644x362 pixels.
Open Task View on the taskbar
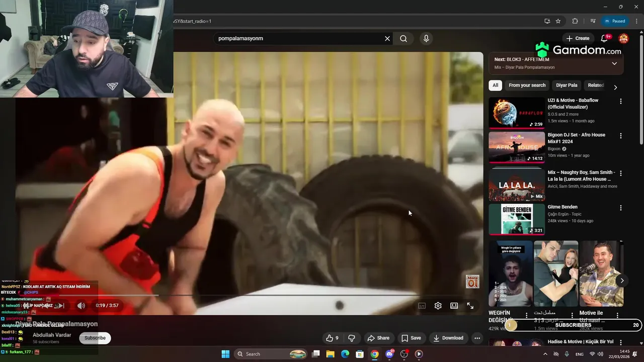coord(316,354)
